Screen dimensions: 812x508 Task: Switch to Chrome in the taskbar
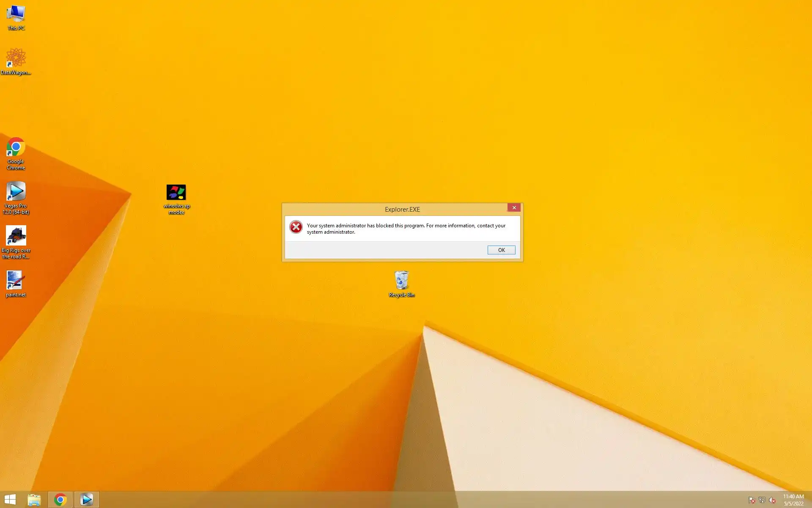tap(60, 500)
